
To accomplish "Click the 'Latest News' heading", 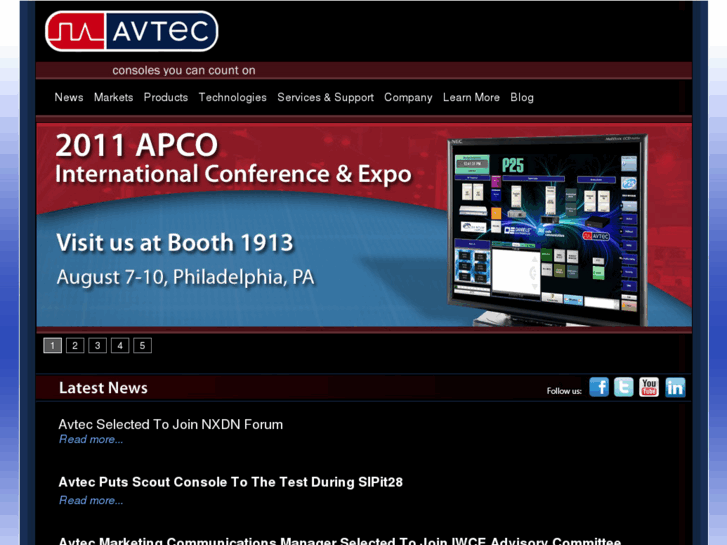I will click(x=103, y=388).
